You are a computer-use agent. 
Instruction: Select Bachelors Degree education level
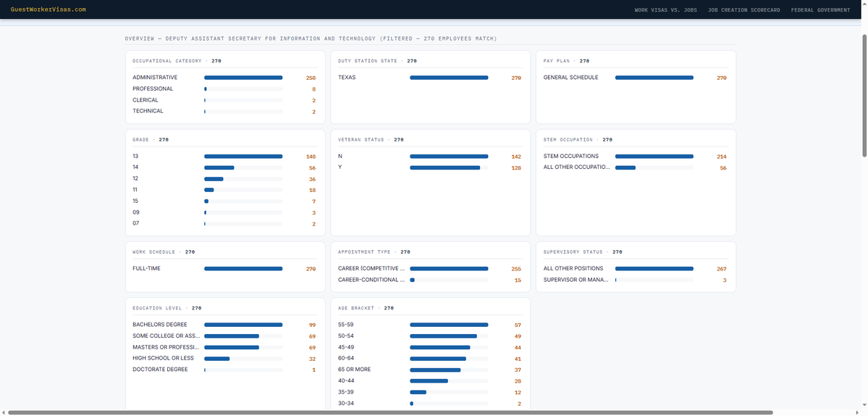tap(225, 325)
